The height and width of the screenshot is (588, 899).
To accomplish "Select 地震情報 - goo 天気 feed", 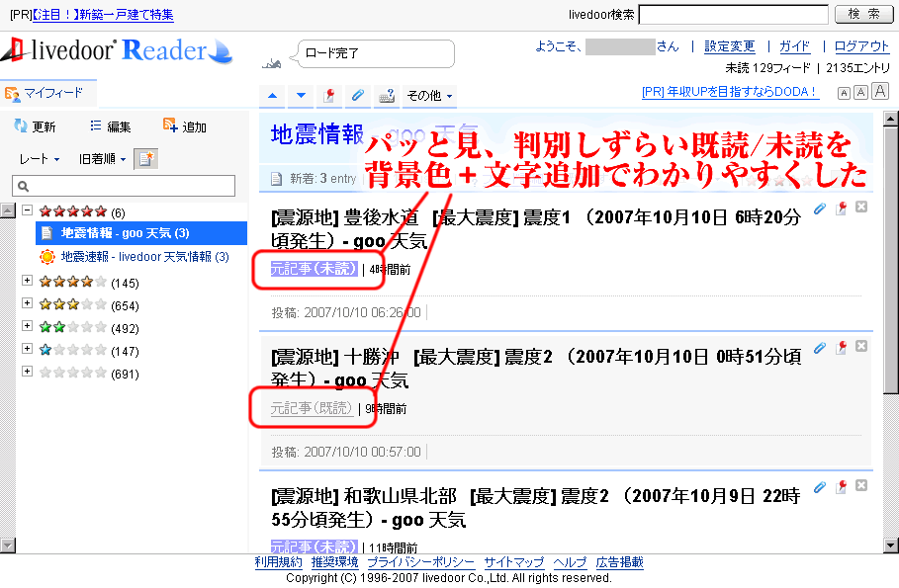I will tap(141, 233).
